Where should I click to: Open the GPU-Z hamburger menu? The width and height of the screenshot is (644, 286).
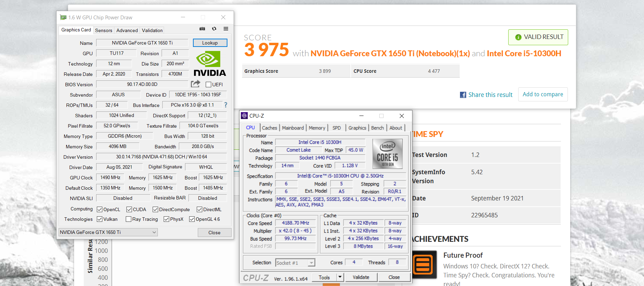[x=226, y=29]
